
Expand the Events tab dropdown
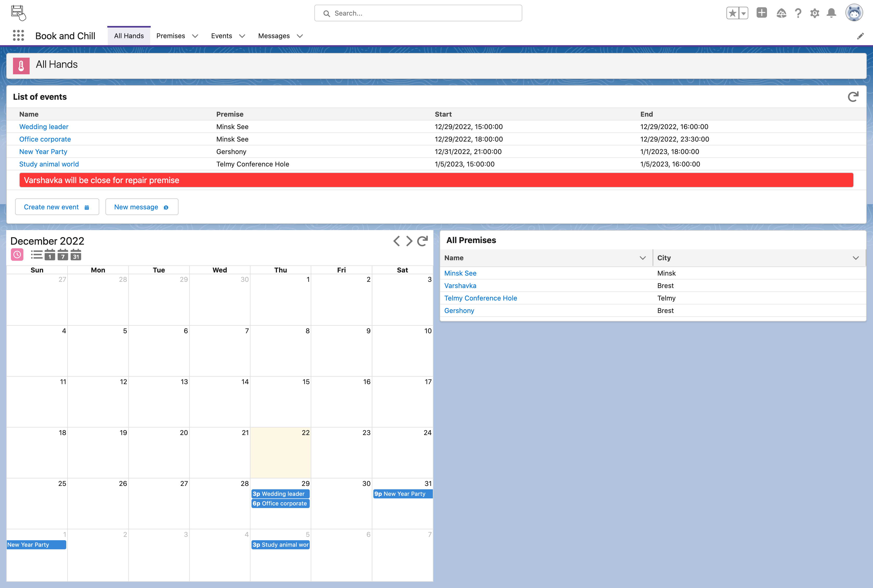(242, 36)
